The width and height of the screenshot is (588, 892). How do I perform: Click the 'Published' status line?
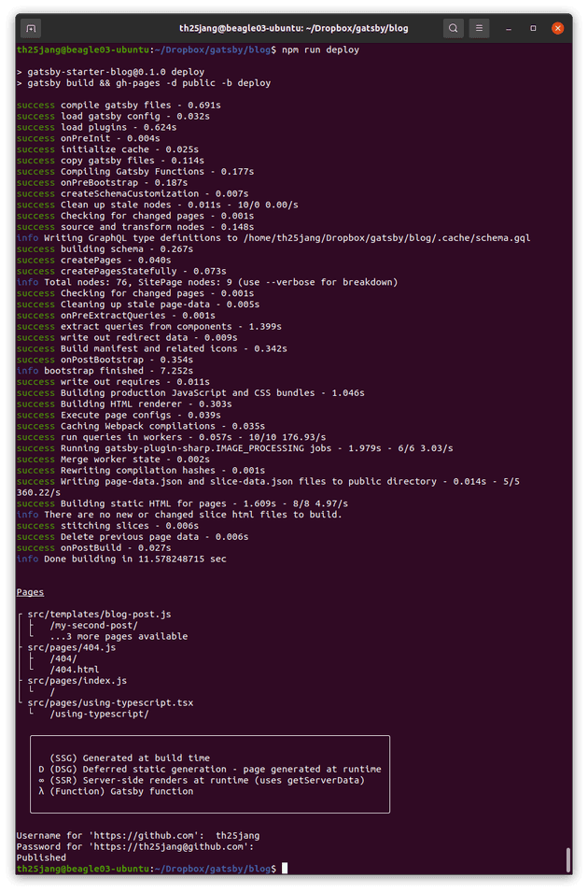(41, 857)
